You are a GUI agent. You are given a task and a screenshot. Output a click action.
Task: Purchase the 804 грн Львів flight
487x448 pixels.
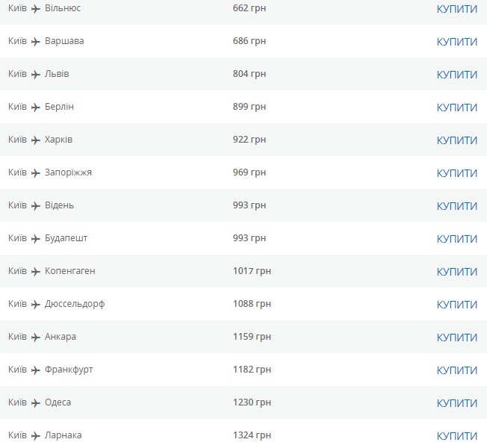tap(456, 75)
